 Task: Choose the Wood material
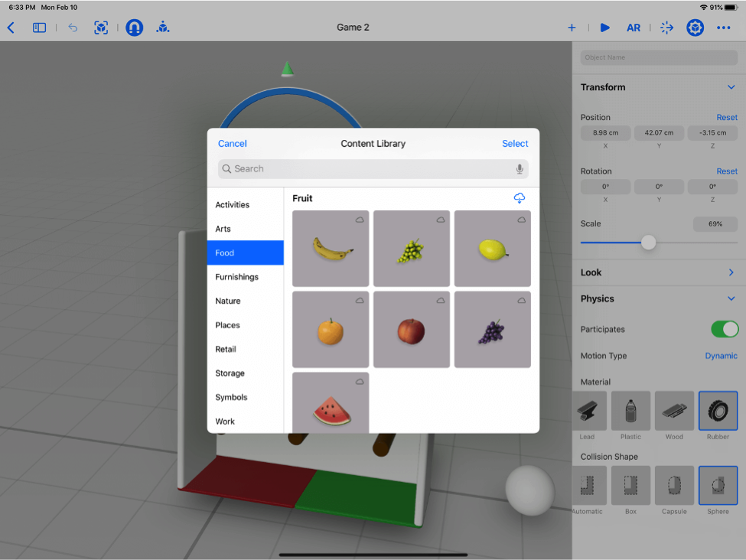674,411
